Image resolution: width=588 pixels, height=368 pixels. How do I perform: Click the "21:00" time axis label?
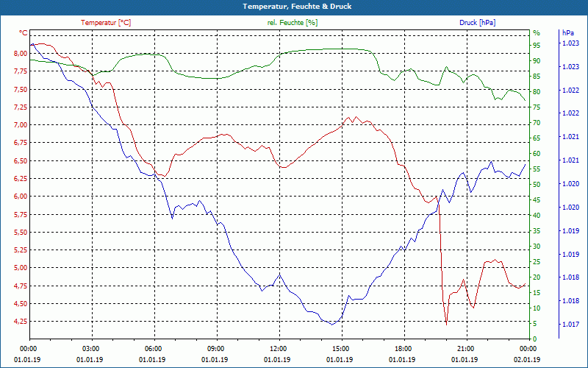click(x=465, y=349)
